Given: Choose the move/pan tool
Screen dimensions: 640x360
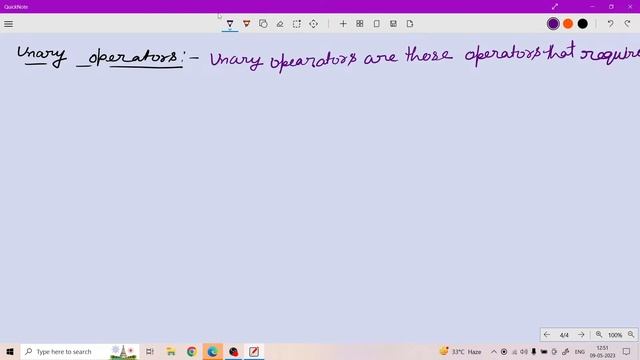Looking at the screenshot, I should [x=313, y=24].
